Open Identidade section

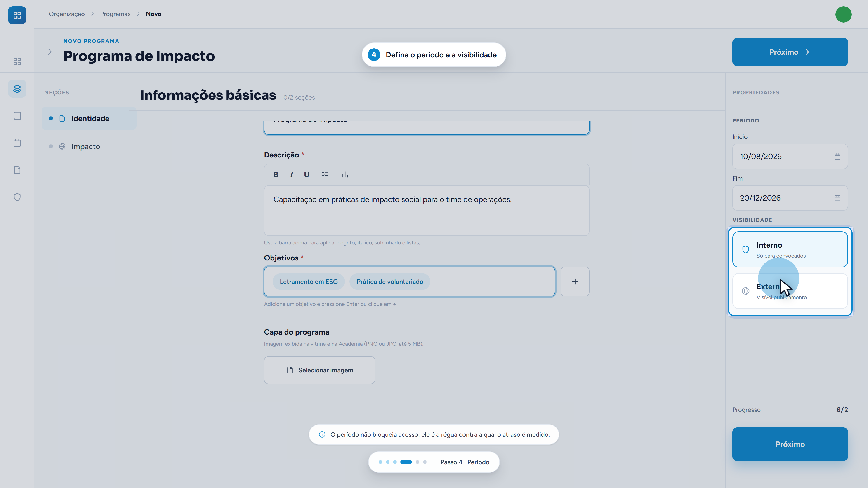(x=89, y=119)
